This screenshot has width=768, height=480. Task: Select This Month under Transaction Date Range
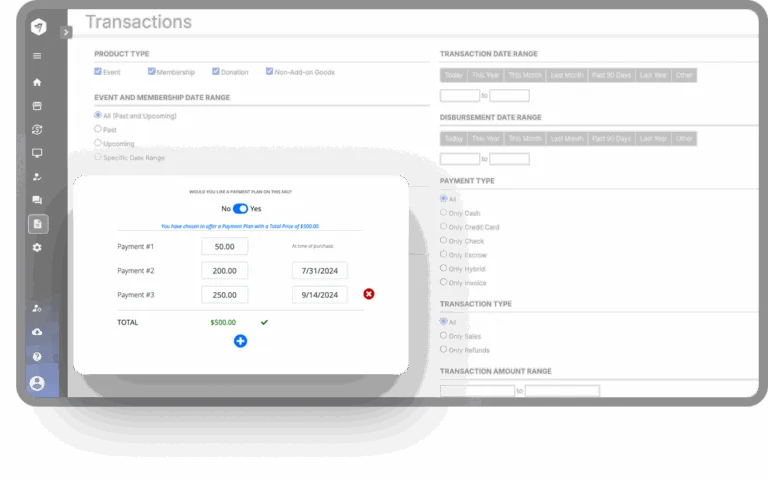(x=525, y=75)
